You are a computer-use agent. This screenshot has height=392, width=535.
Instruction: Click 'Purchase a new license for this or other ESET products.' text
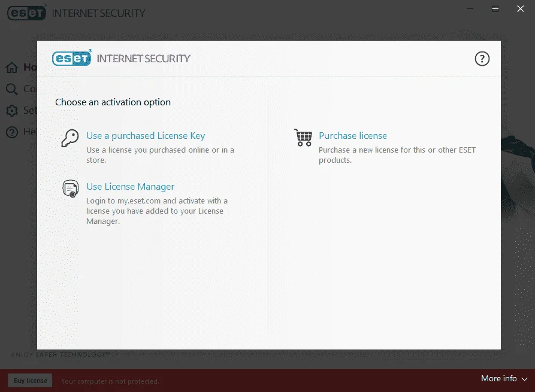pyautogui.click(x=397, y=155)
